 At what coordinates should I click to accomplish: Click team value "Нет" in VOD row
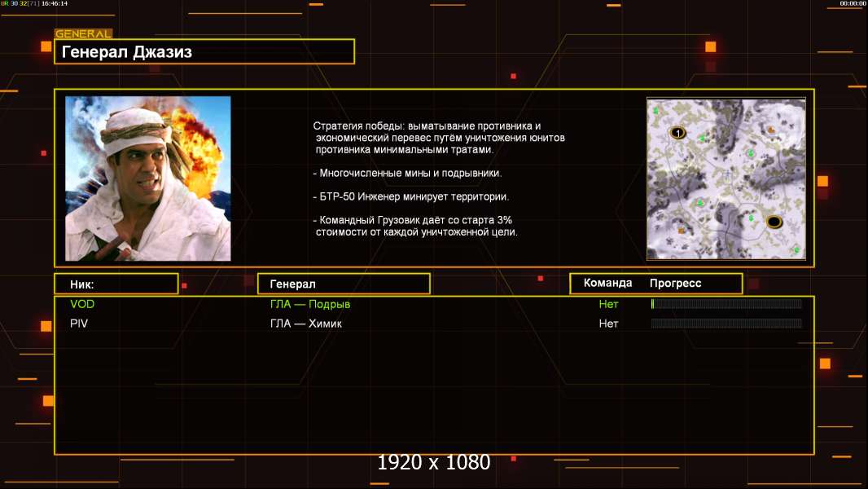608,304
